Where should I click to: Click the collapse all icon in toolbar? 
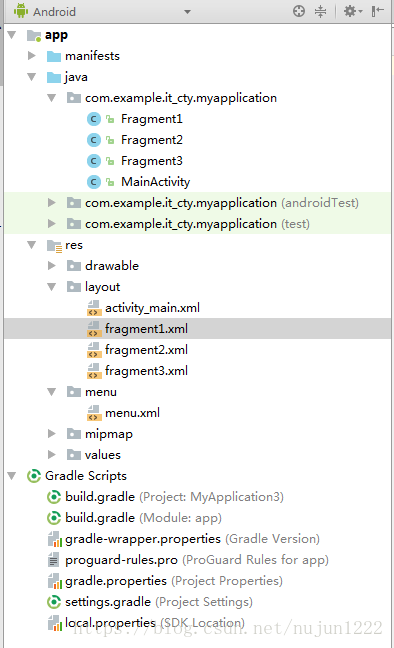click(x=320, y=11)
